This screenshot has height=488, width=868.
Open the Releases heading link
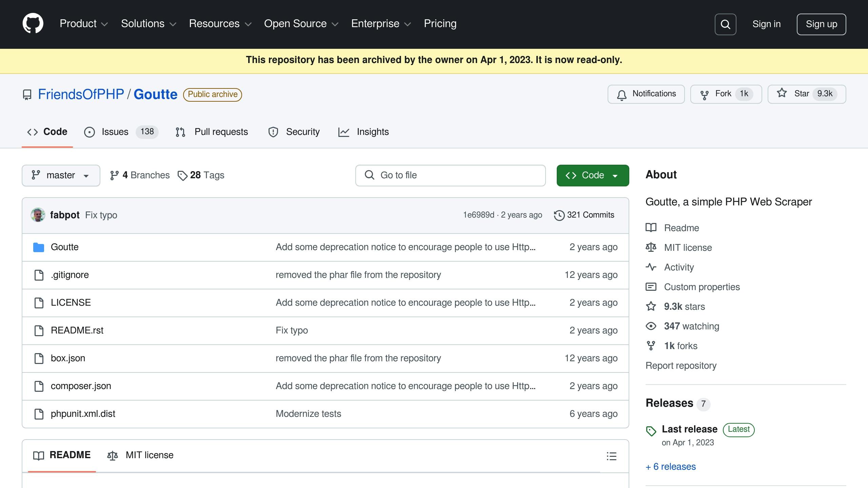pyautogui.click(x=669, y=403)
